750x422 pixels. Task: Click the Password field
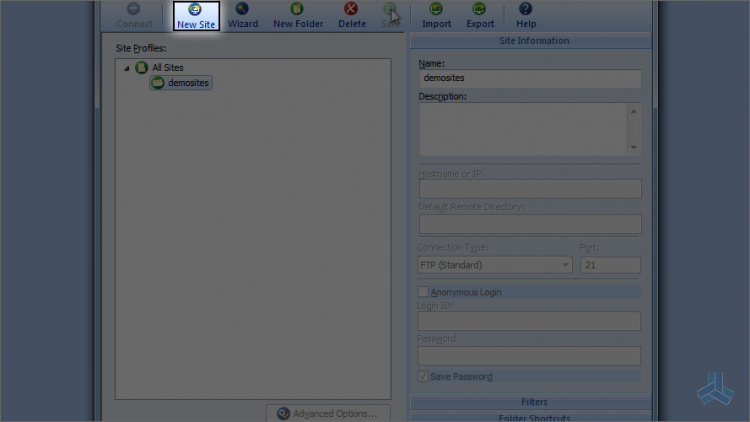click(x=529, y=355)
